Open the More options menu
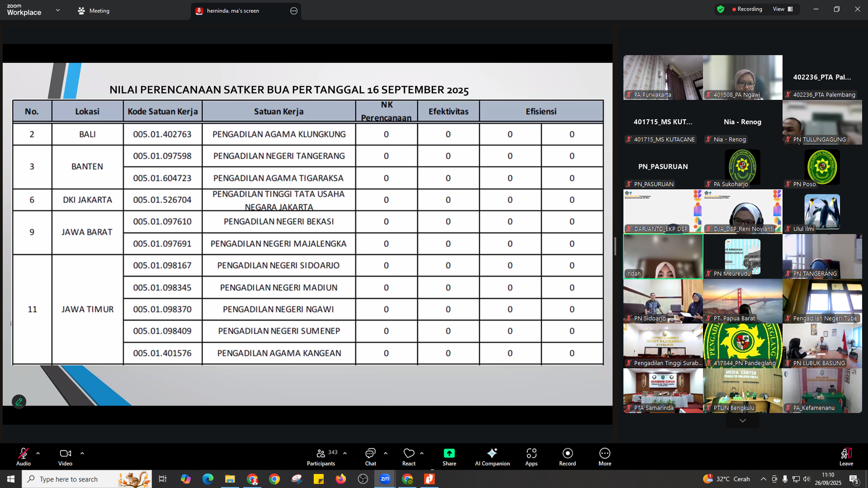Image resolution: width=868 pixels, height=488 pixels. click(x=604, y=456)
